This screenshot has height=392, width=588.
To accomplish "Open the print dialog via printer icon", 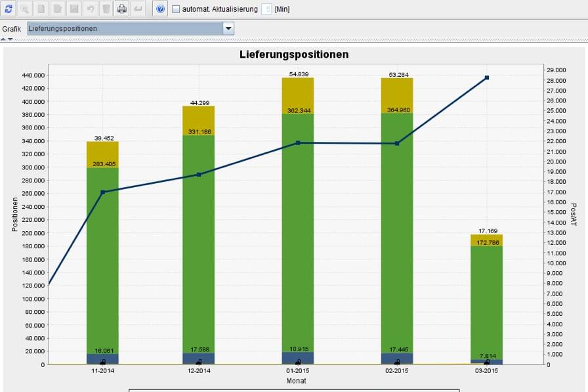I will tap(122, 9).
